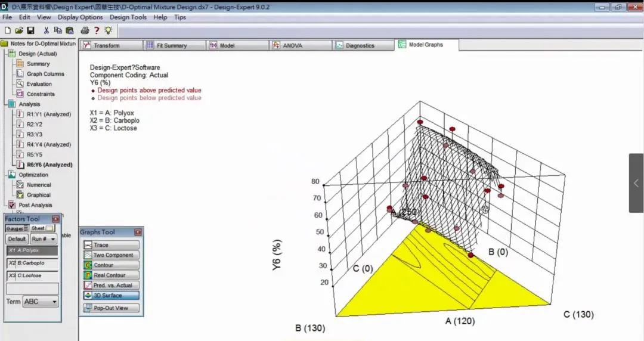Show the light bulb screen tips
This screenshot has height=341, width=644.
tap(108, 30)
